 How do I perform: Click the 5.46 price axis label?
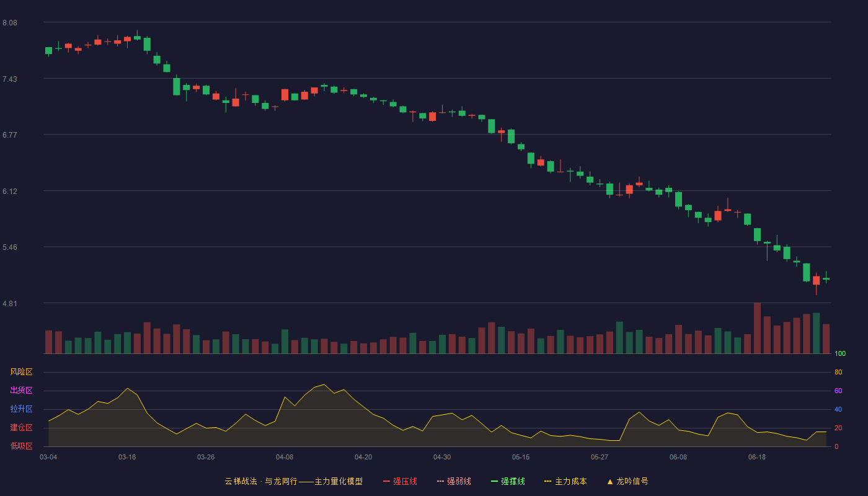coord(10,247)
